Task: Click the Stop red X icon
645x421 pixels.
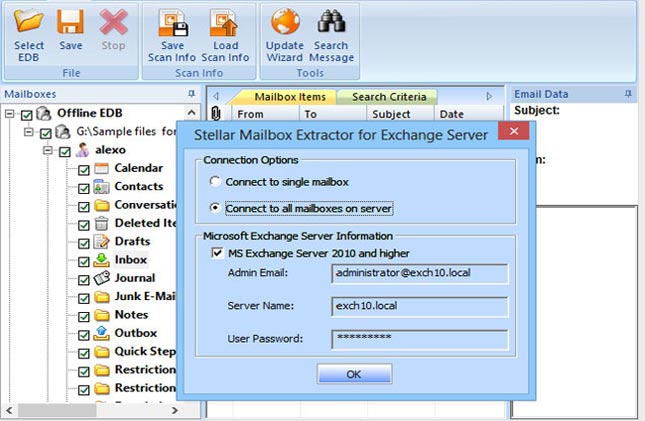Action: point(113,22)
